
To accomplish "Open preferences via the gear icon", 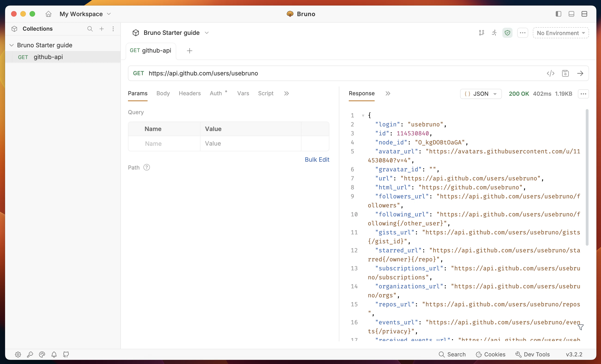I will [18, 355].
